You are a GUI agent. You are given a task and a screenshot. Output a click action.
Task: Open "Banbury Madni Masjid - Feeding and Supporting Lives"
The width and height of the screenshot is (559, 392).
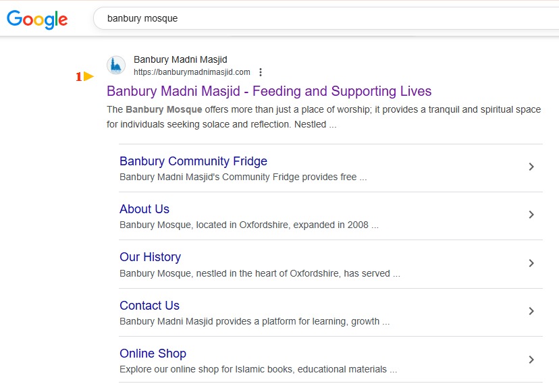[x=269, y=91]
